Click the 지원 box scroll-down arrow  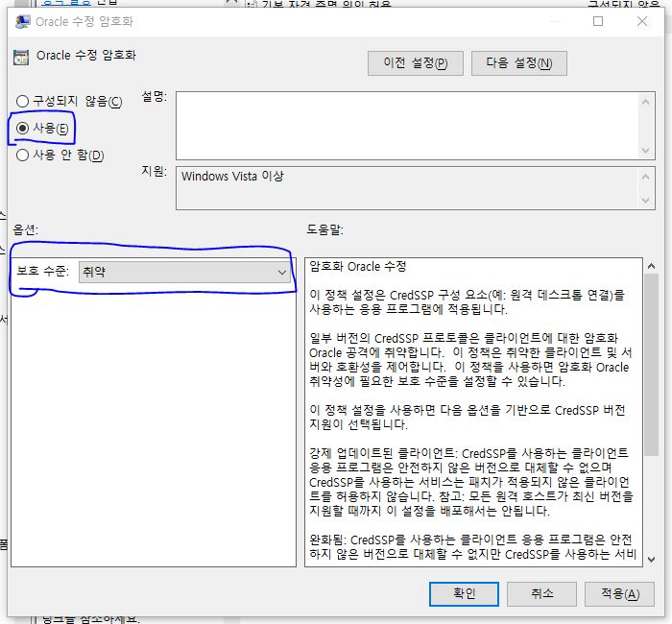tap(646, 200)
